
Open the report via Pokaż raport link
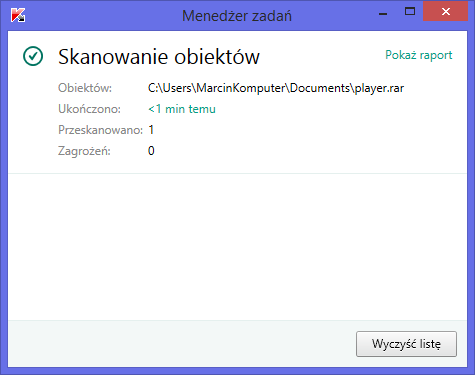pos(419,55)
